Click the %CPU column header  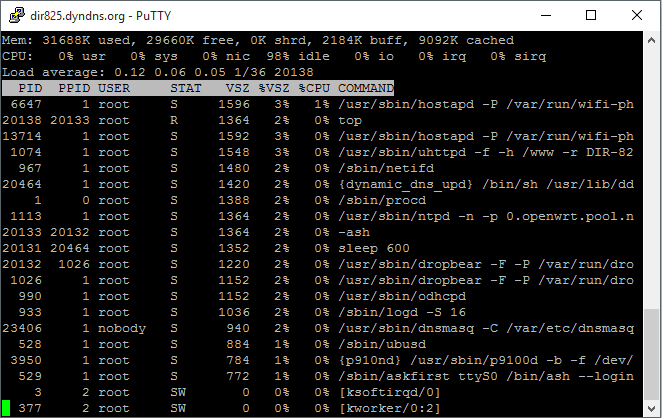tap(314, 88)
